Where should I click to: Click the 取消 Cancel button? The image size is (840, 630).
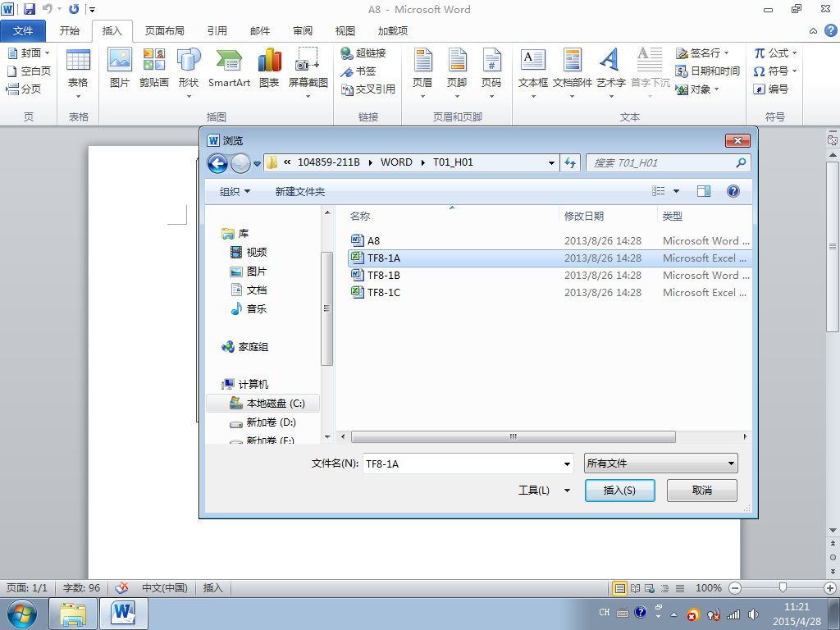coord(702,491)
